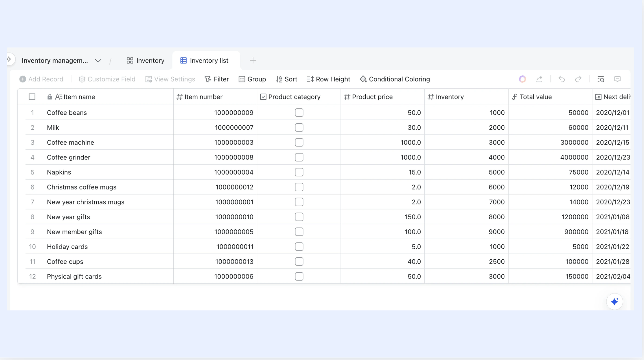Click the purple circular AI icon
Viewport: 644px width, 360px height.
(522, 79)
